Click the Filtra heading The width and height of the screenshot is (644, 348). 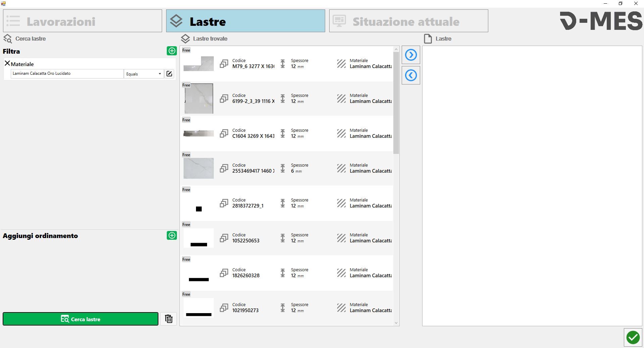tap(11, 51)
